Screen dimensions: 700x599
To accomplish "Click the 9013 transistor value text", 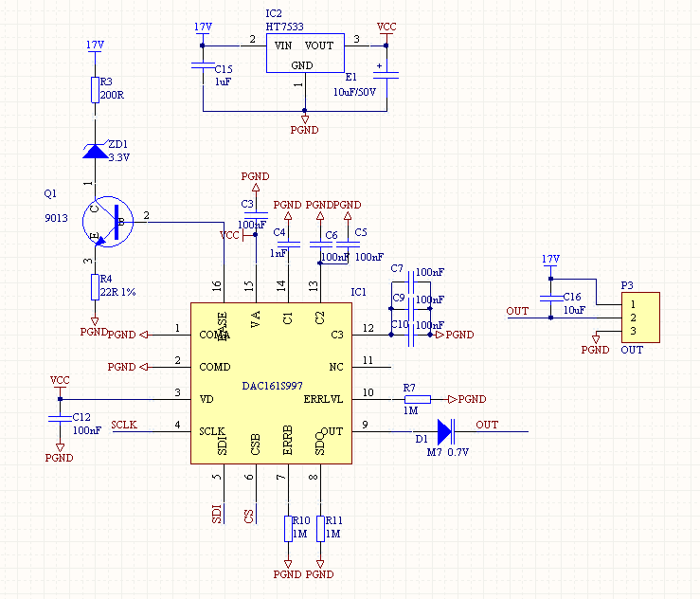I will pyautogui.click(x=56, y=218).
